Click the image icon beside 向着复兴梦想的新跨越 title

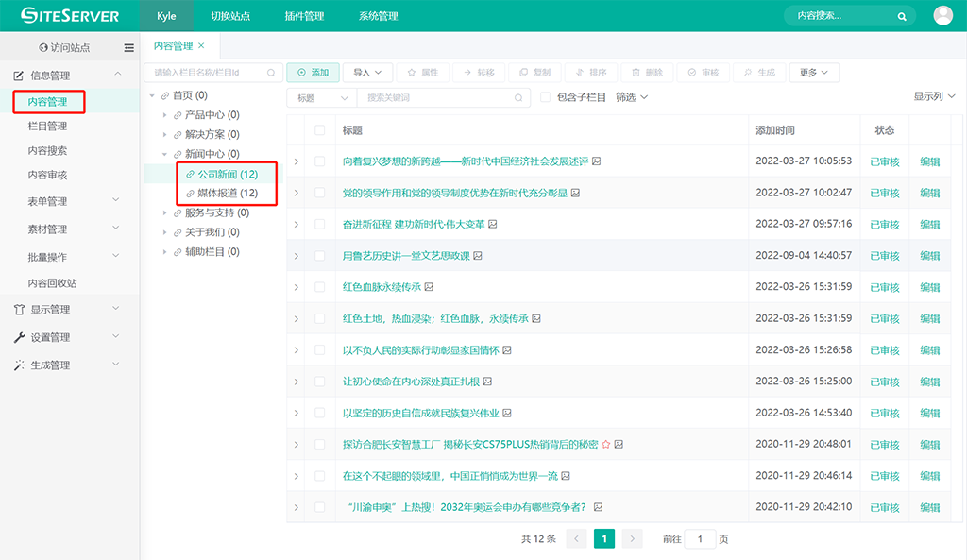click(597, 161)
